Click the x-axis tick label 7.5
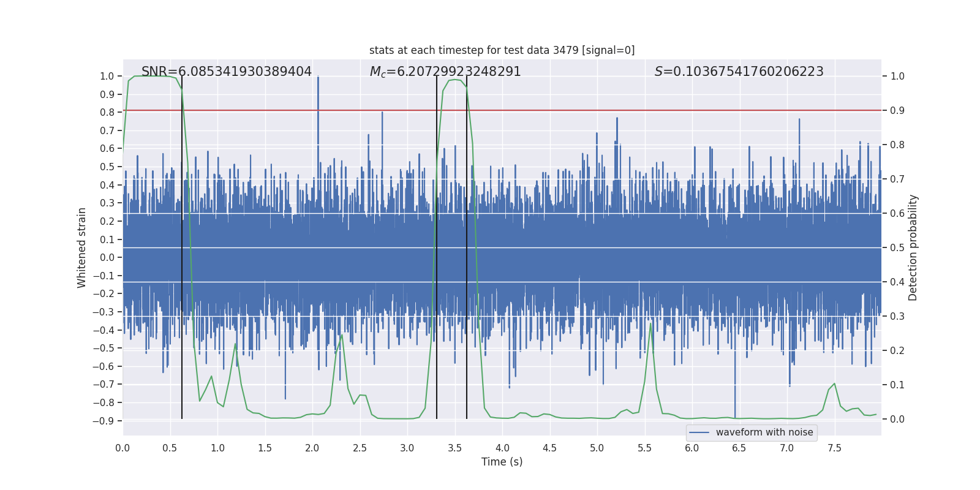 [834, 448]
